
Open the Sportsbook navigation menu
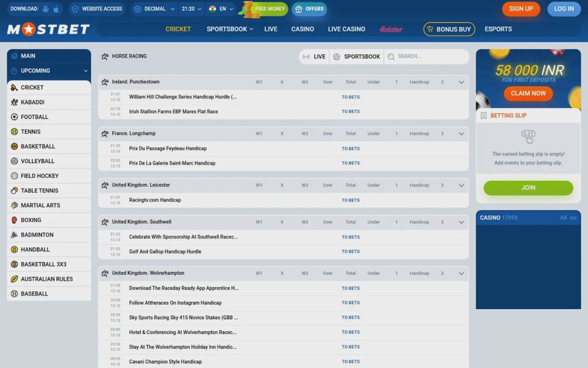click(230, 29)
